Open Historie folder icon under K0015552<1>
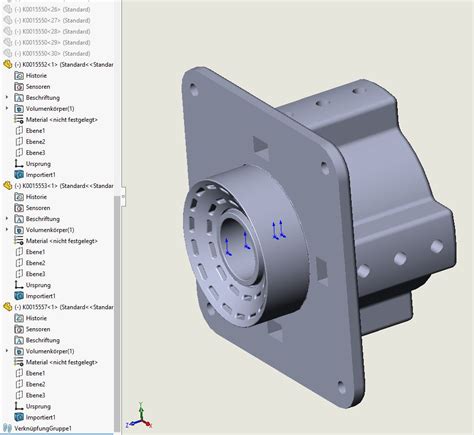This screenshot has width=474, height=435. point(19,75)
